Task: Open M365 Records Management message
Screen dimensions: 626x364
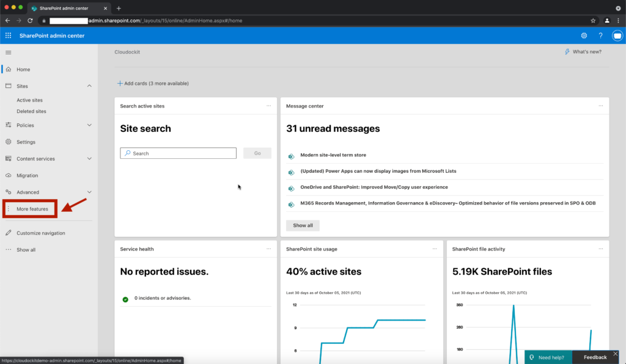Action: click(x=448, y=203)
